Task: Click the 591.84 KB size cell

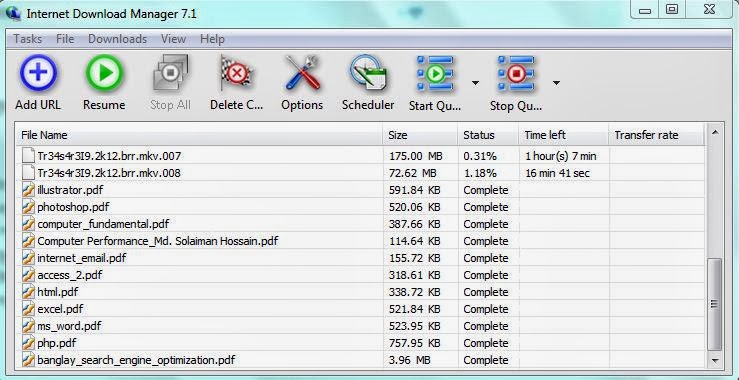Action: click(x=415, y=190)
